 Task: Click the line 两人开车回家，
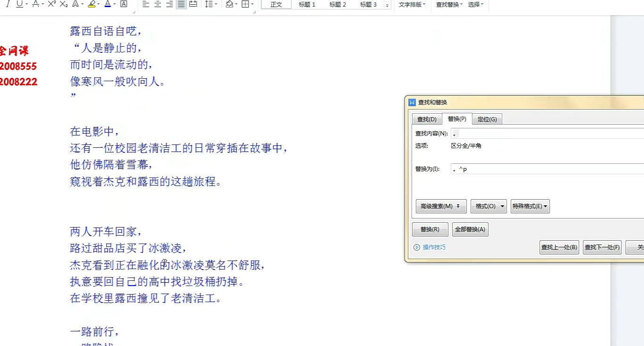pos(106,232)
